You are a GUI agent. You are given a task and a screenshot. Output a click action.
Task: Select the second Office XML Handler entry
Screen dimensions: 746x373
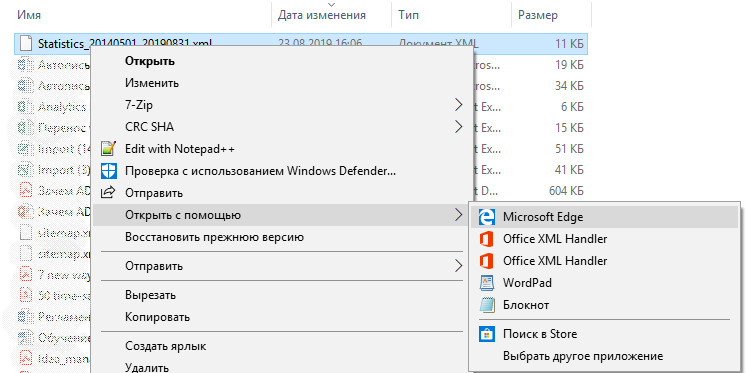click(604, 261)
